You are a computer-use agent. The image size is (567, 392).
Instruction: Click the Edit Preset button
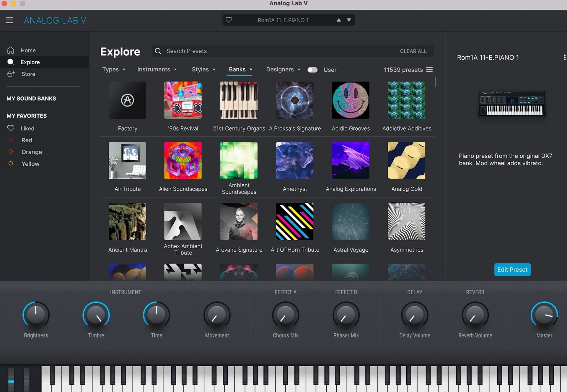512,269
